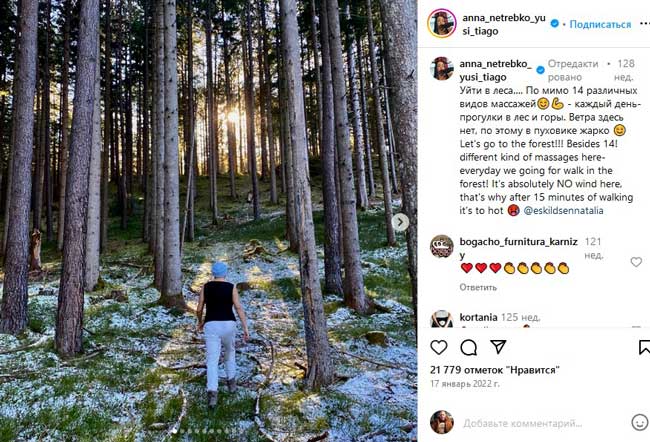Open anna_netrebko profile picture in post header
The width and height of the screenshot is (650, 442).
point(441,23)
